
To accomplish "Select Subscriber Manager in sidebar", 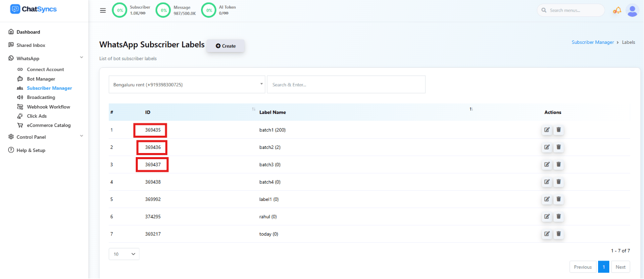I will pyautogui.click(x=49, y=88).
